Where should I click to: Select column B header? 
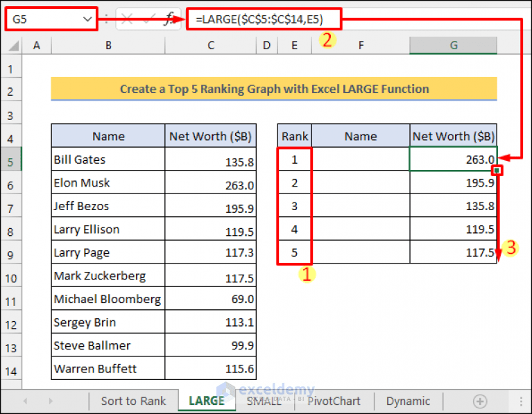coord(108,46)
